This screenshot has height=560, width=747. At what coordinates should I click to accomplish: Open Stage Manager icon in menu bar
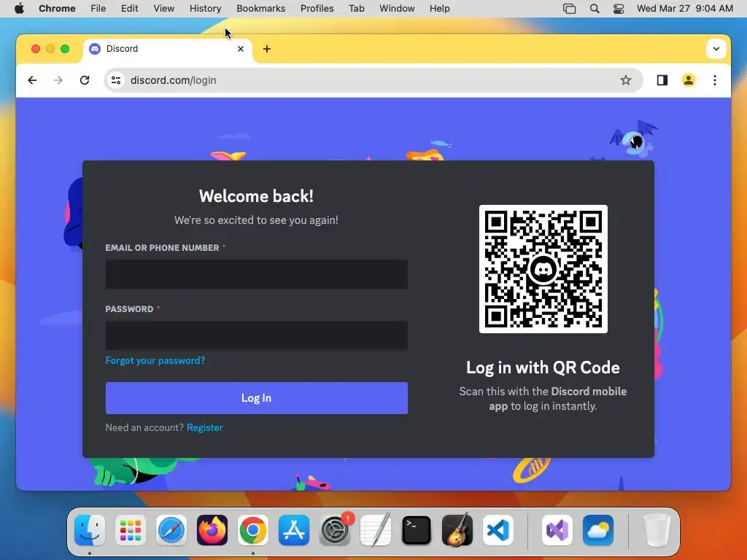[x=569, y=9]
